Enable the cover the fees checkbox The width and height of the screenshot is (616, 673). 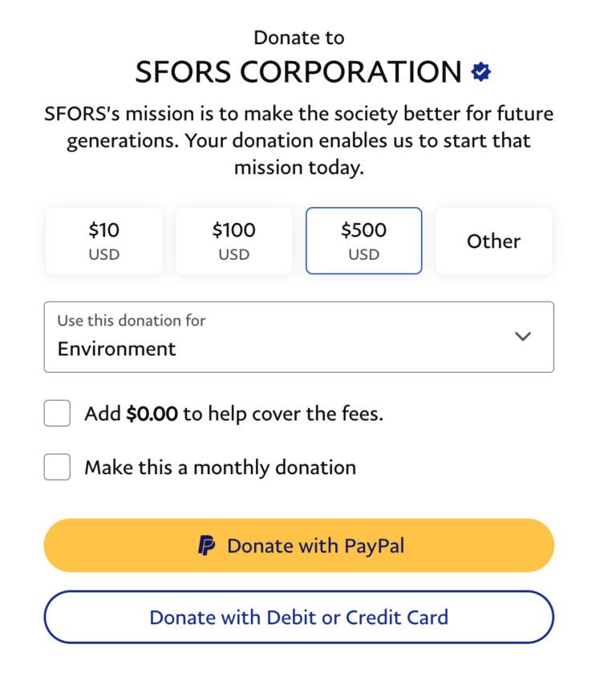(57, 414)
